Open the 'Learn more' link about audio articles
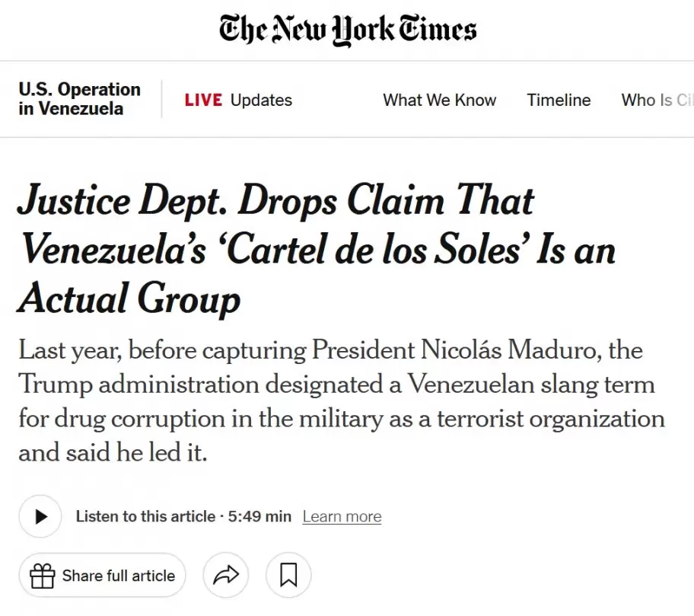Viewport: 694px width, 616px height. pyautogui.click(x=342, y=516)
